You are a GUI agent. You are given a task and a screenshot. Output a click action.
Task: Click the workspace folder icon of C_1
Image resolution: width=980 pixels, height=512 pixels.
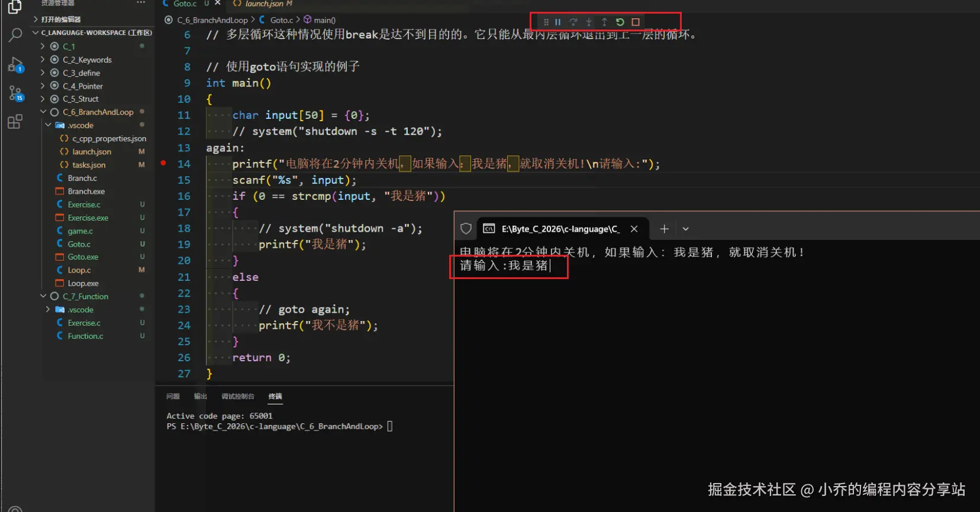(x=54, y=46)
